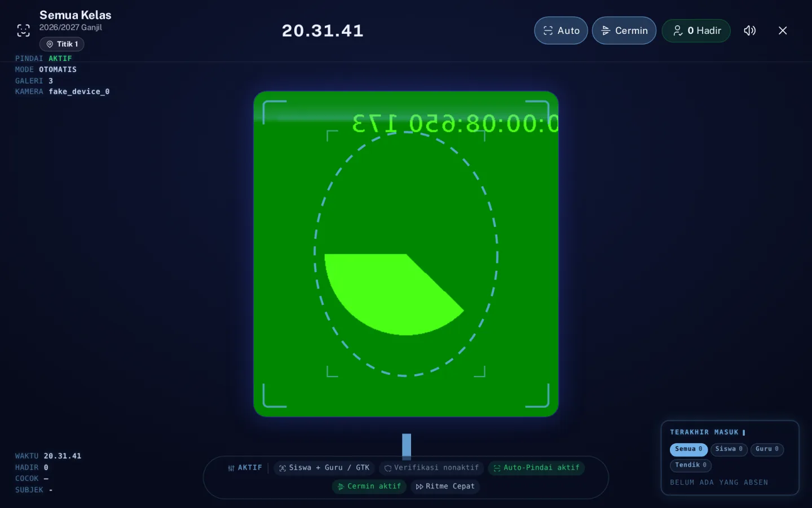The image size is (812, 508).
Task: Toggle Verifikasi nonaktif chip
Action: click(431, 468)
